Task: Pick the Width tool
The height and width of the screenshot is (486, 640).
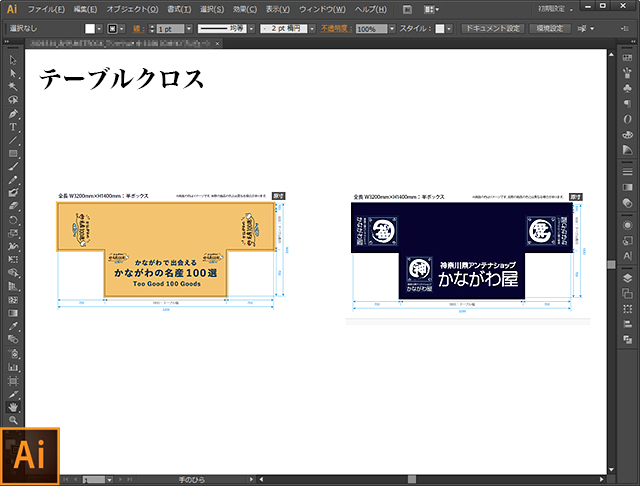Action: pos(13,246)
